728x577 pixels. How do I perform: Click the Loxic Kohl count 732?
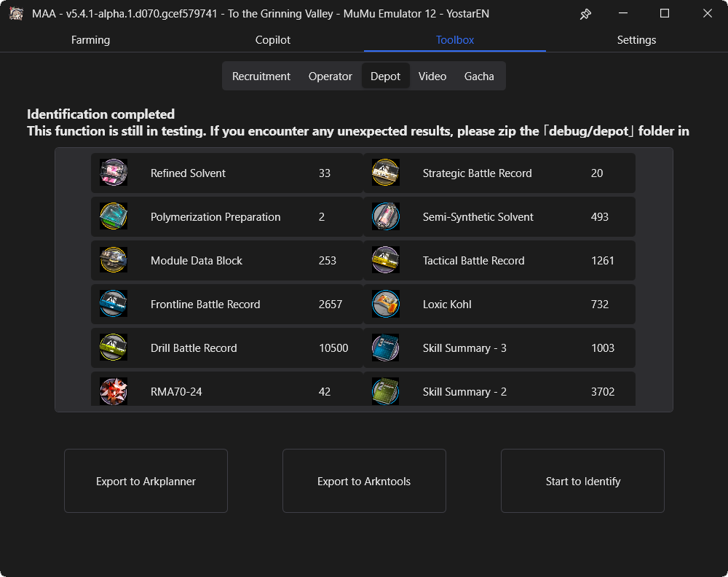coord(599,305)
